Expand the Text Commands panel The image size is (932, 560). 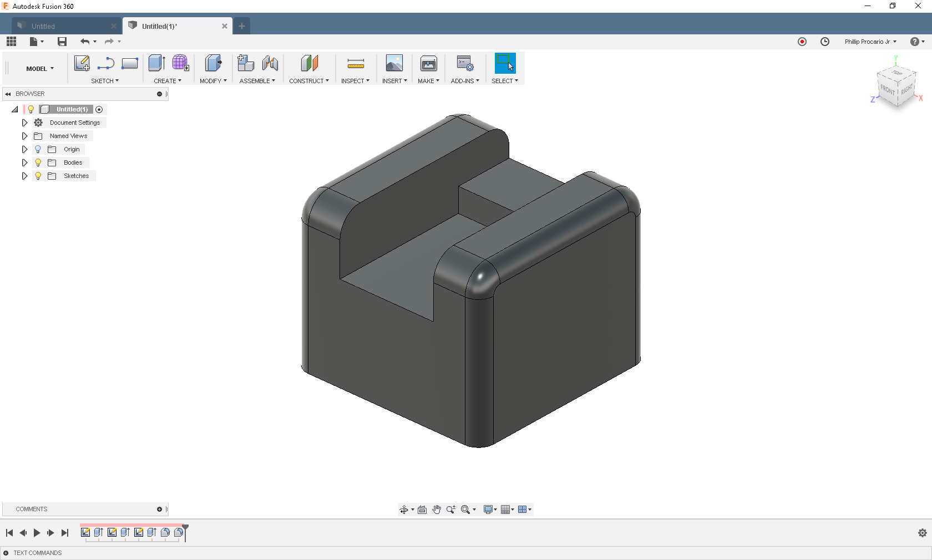click(6, 553)
